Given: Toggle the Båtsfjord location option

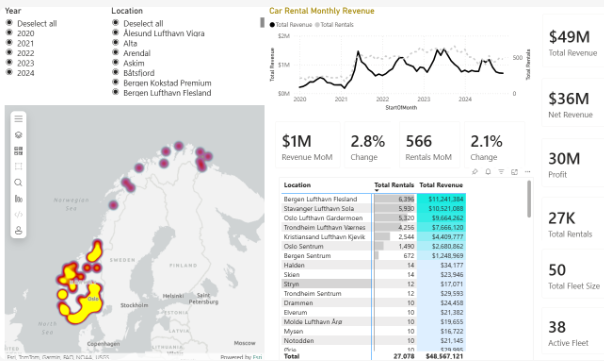Looking at the screenshot, I should pos(115,72).
